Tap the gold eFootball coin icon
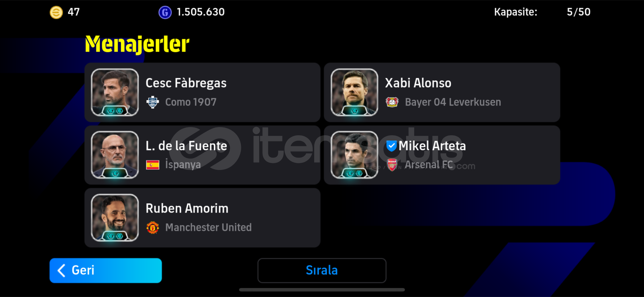Image resolution: width=644 pixels, height=297 pixels. (x=56, y=12)
